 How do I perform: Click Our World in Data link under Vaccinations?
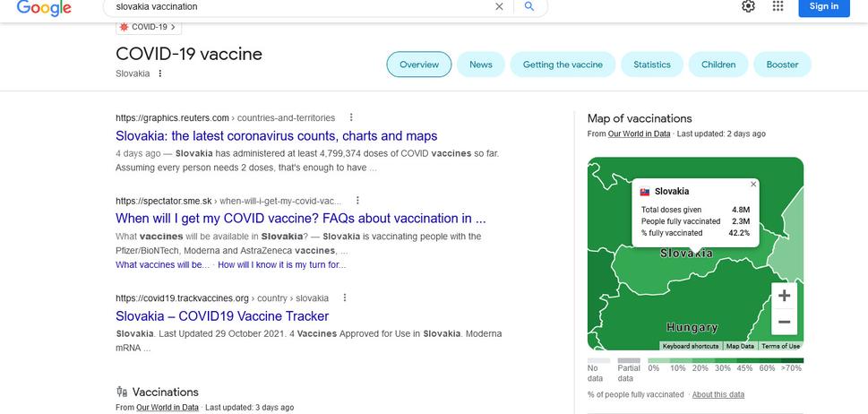pyautogui.click(x=168, y=408)
